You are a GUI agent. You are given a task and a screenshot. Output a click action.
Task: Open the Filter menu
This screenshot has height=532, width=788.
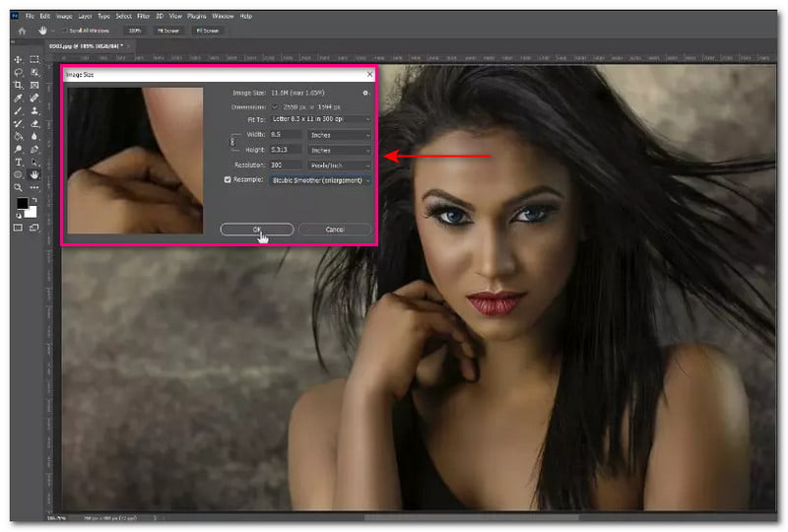coord(144,16)
